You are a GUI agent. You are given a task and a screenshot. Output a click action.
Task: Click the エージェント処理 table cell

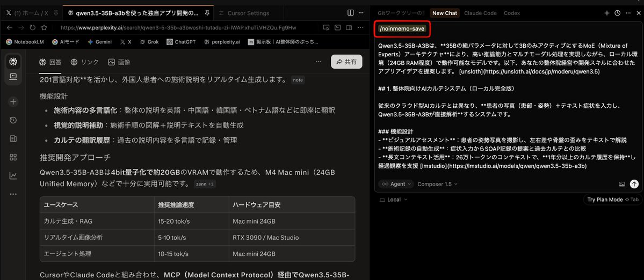tap(97, 254)
